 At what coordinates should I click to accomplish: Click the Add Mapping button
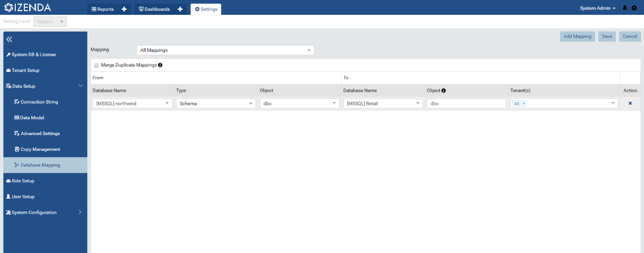577,36
